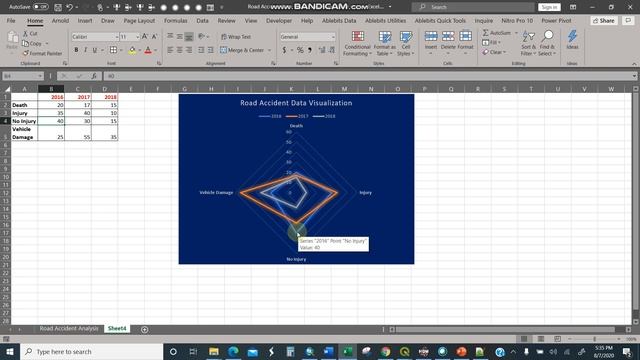Toggle Wrap Text

236,37
